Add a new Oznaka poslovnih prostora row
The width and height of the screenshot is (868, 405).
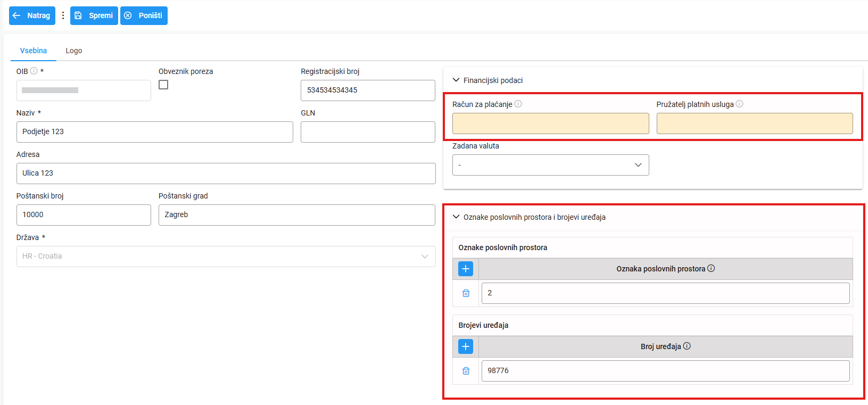(466, 269)
